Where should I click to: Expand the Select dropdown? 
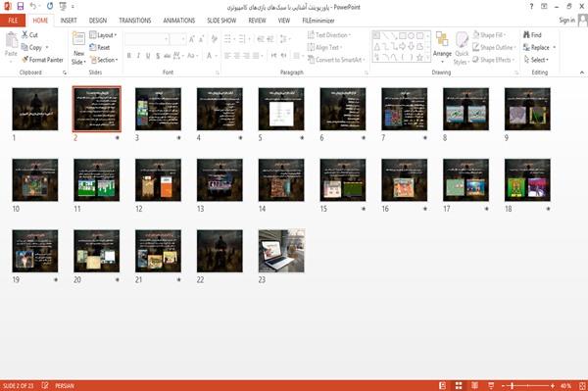536,60
